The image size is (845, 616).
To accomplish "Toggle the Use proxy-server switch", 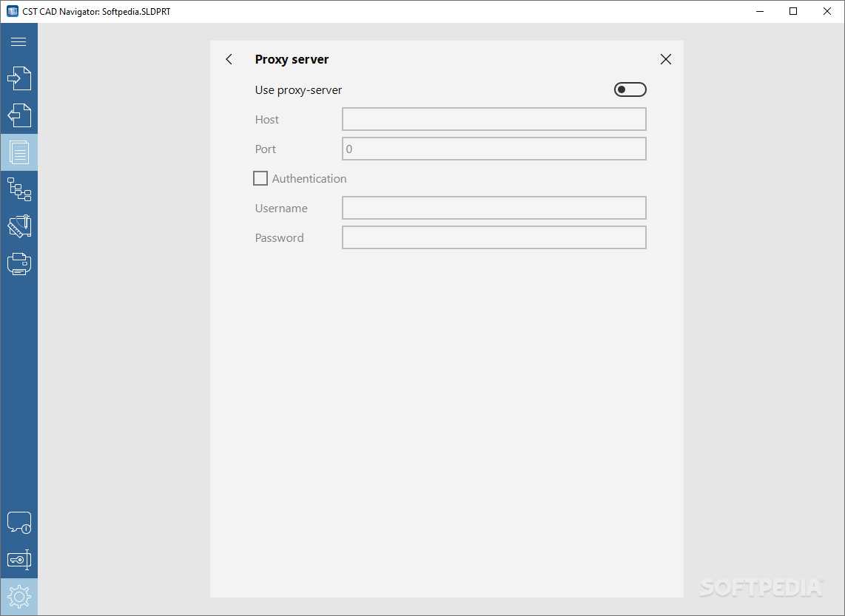I will 630,89.
